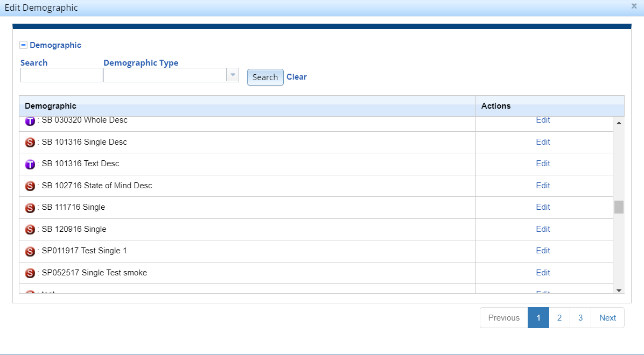Click S icon beside SP011917 Test Single 1
Image resolution: width=644 pixels, height=355 pixels.
tap(30, 251)
